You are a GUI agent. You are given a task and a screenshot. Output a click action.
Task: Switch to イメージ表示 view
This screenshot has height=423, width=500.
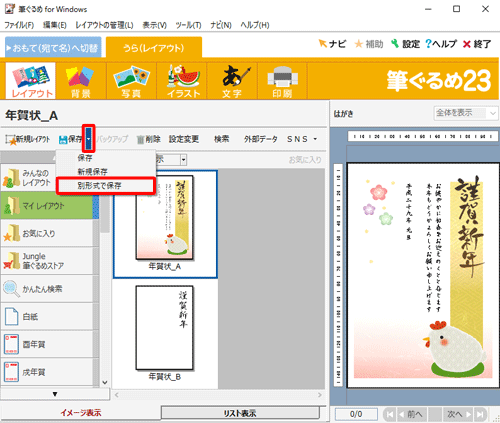[81, 413]
